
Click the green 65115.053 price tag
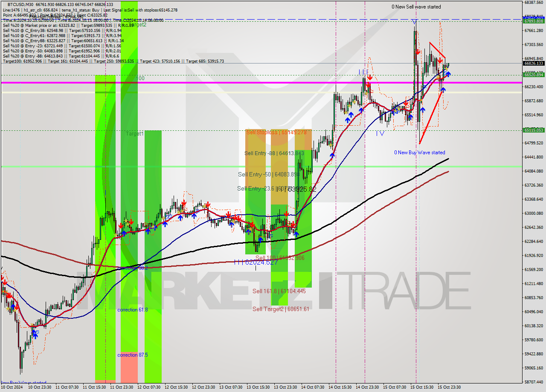[534, 130]
